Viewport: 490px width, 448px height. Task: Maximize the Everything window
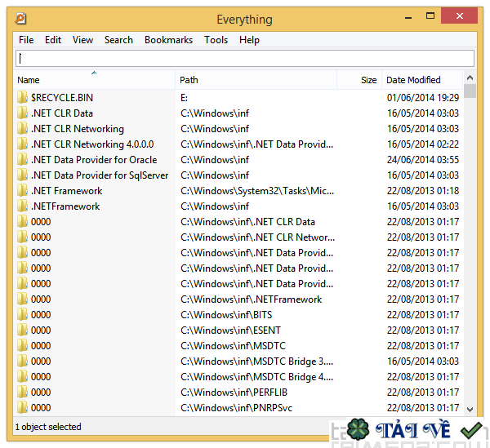click(430, 16)
